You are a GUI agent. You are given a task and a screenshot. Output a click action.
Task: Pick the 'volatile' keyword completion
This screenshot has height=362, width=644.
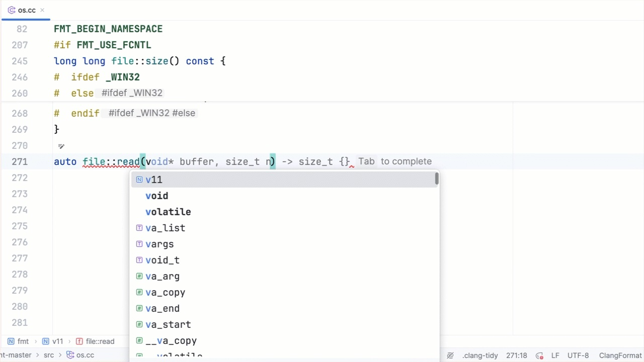point(168,212)
